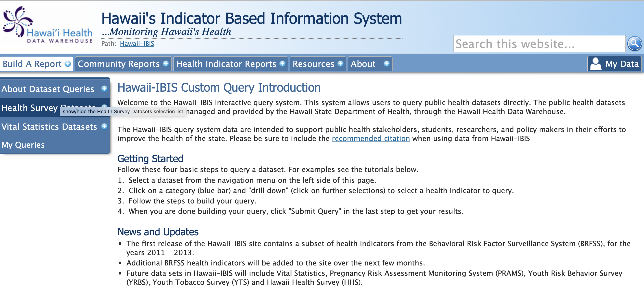644x296 pixels.
Task: Click step 3 'Follow the steps' text
Action: tap(192, 201)
